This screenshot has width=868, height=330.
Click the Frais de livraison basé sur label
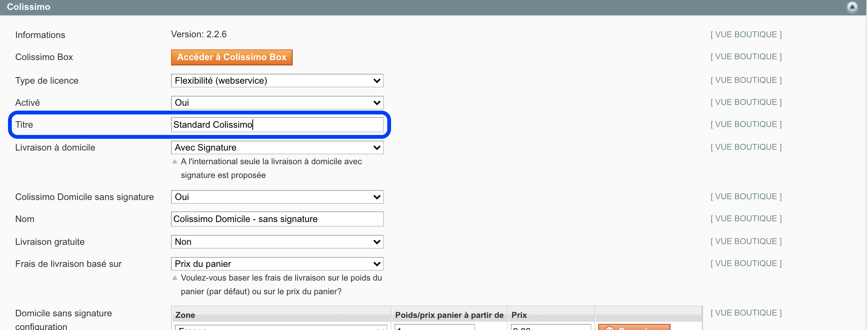click(x=68, y=264)
